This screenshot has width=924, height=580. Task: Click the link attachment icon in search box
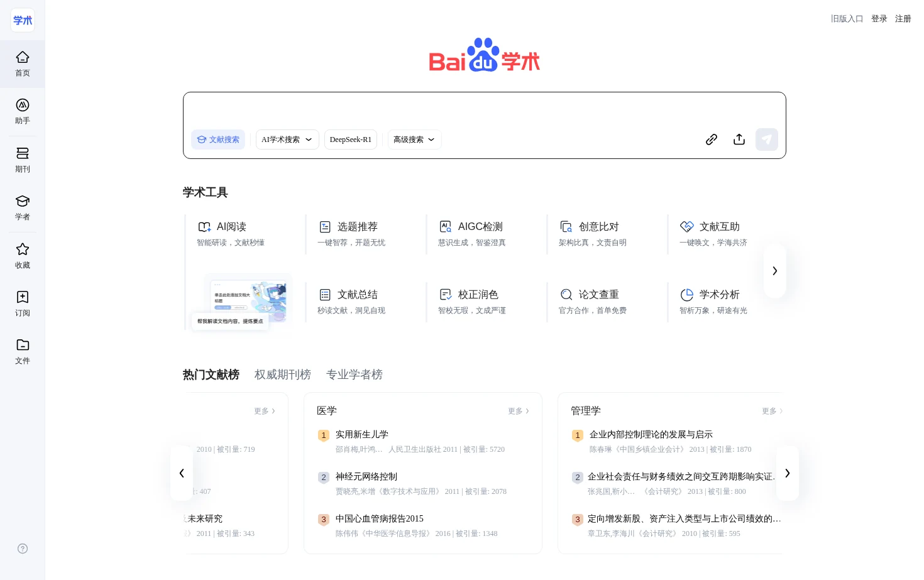[712, 140]
